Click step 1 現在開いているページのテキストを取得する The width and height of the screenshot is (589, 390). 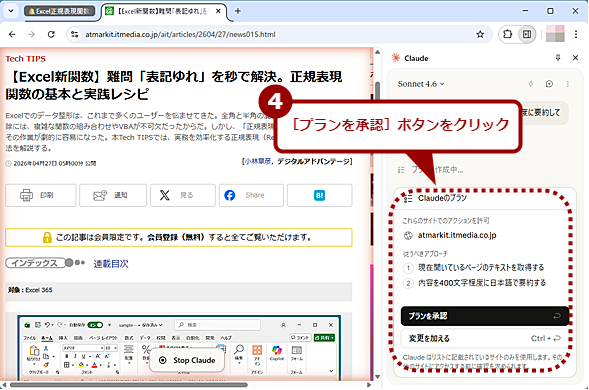pyautogui.click(x=474, y=268)
